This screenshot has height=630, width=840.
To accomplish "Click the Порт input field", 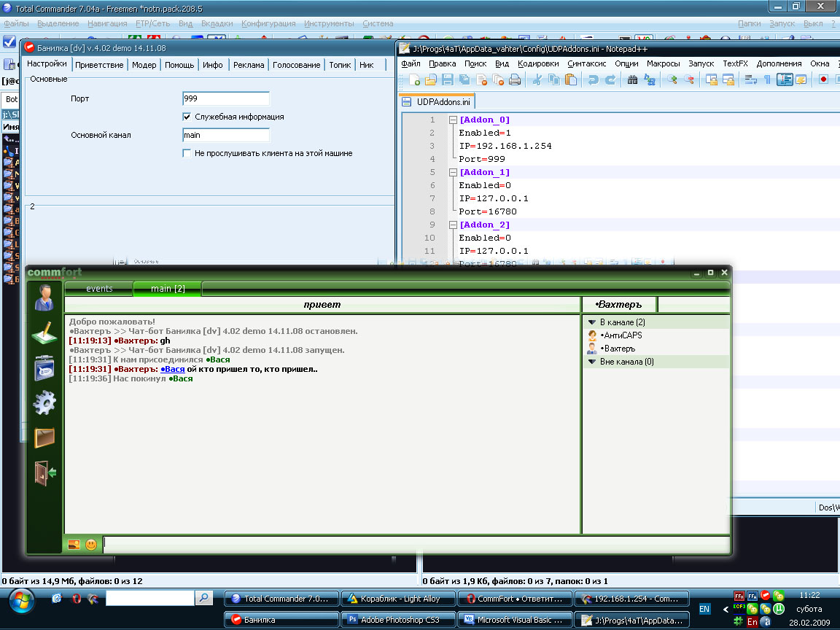I will tap(226, 98).
